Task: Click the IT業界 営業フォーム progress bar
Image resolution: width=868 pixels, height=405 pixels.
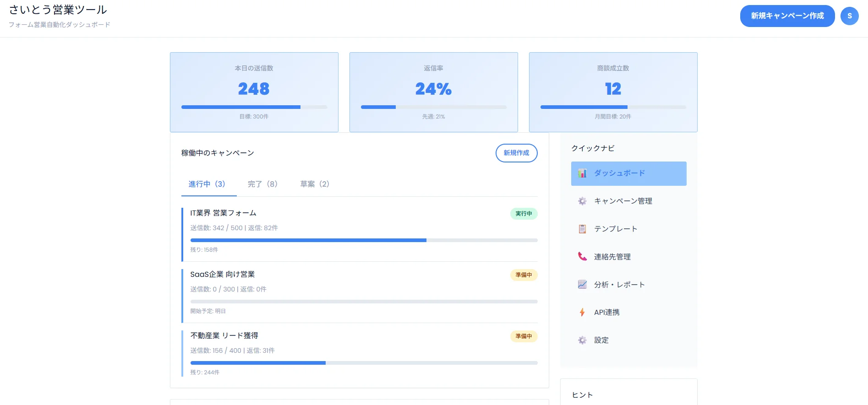Action: click(x=364, y=240)
